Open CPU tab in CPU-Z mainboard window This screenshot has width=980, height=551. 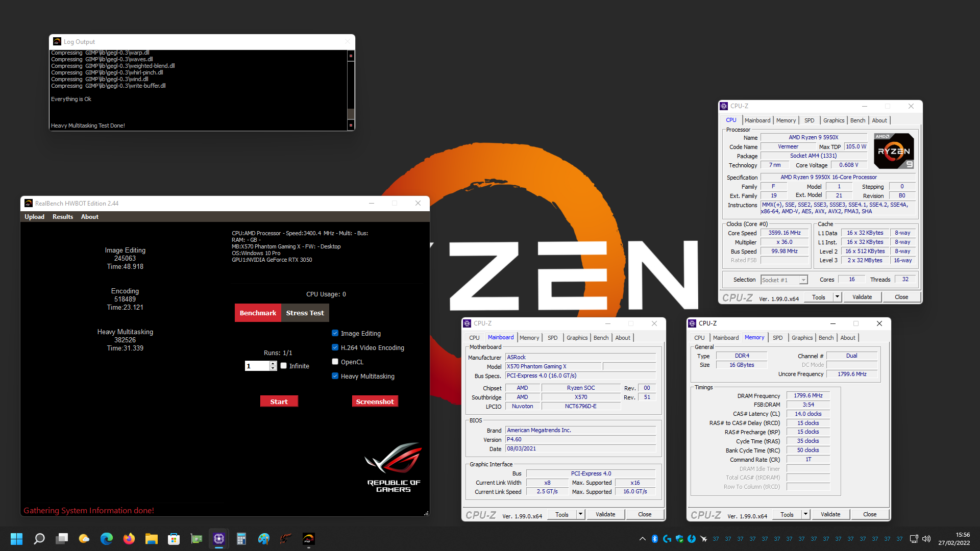coord(474,338)
